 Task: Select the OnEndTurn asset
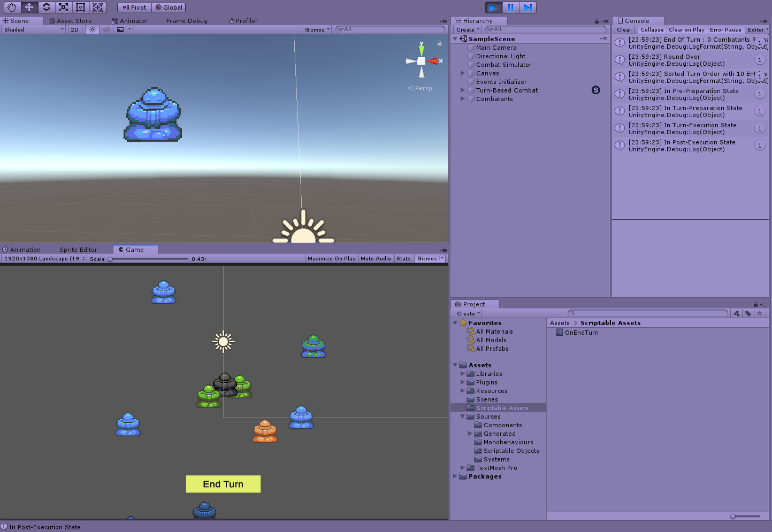(582, 332)
